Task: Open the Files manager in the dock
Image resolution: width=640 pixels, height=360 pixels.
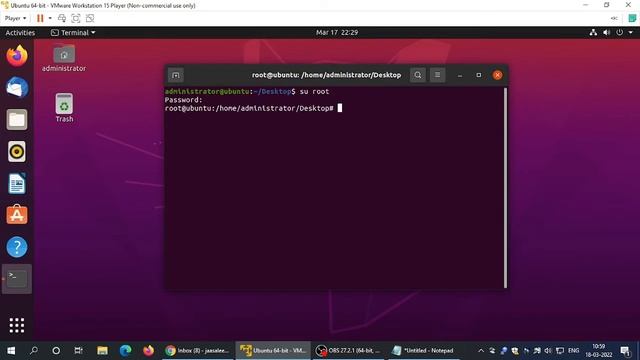Action: 17,120
